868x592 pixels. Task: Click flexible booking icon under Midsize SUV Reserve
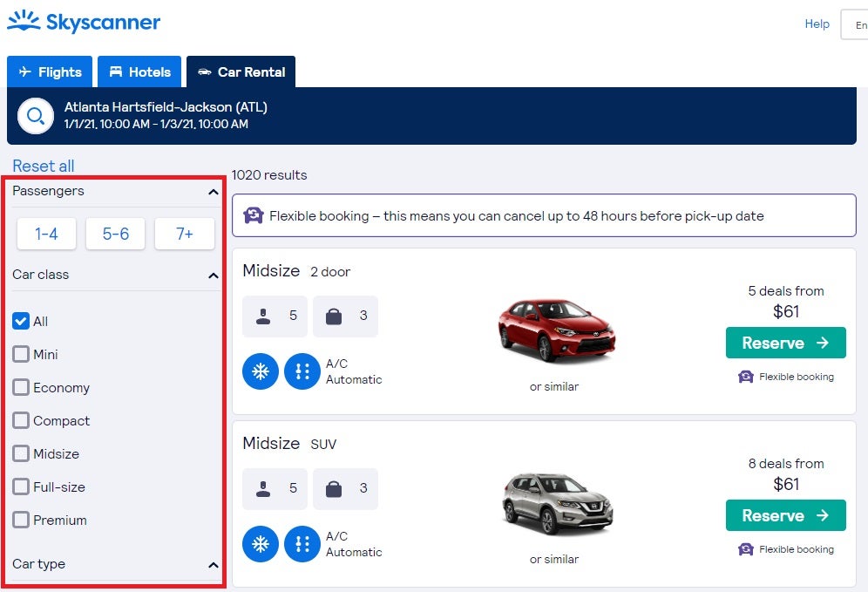coord(746,549)
